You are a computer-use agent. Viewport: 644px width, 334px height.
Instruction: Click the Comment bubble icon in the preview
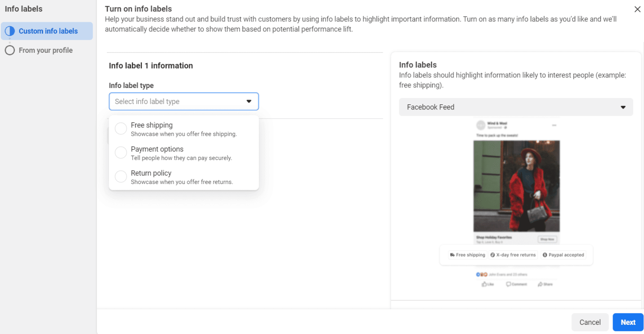[509, 284]
